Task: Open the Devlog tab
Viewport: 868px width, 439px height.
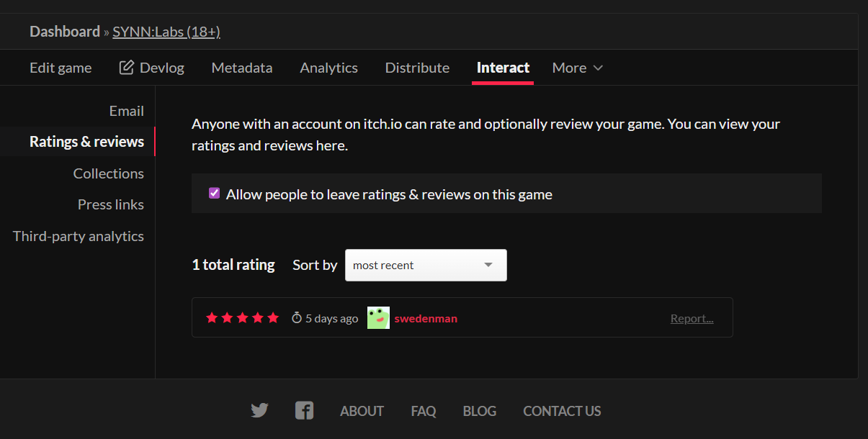Action: click(x=152, y=68)
